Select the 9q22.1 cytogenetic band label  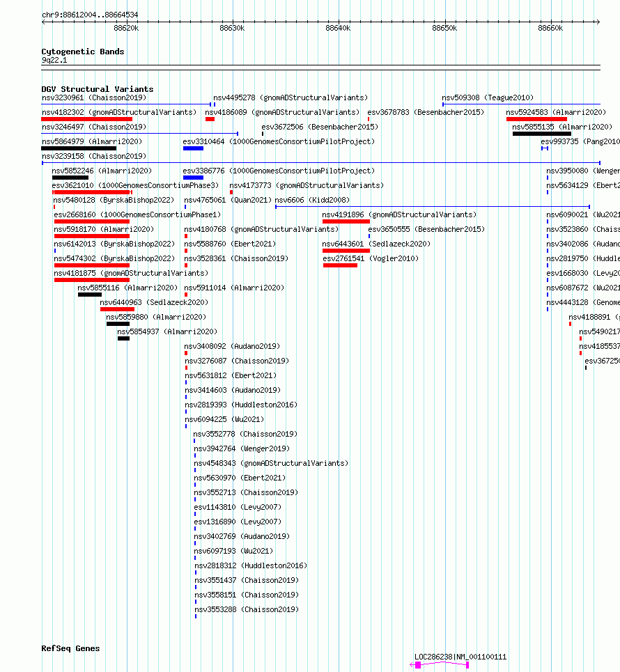[x=54, y=60]
